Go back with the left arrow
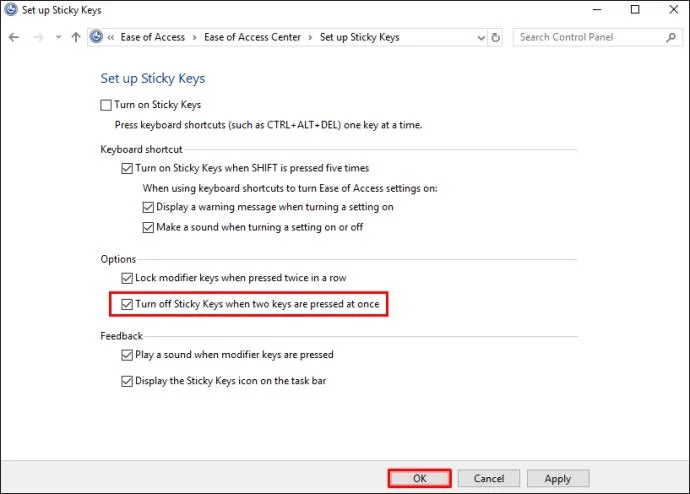Image resolution: width=690 pixels, height=494 pixels. tap(14, 37)
